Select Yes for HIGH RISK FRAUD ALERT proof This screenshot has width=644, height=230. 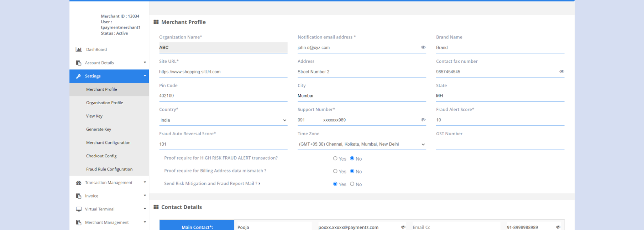click(x=335, y=158)
